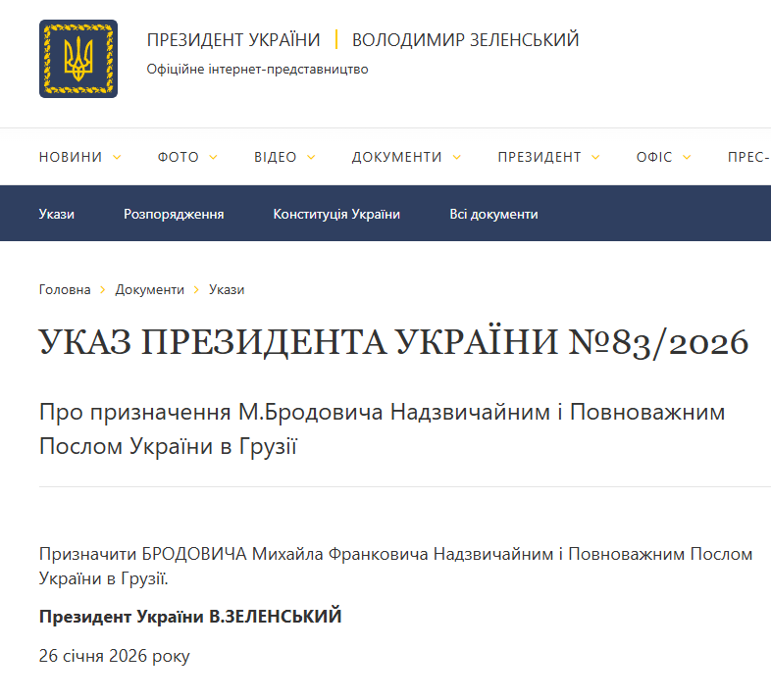This screenshot has height=700, width=771.
Task: Open the cut-off ПРЕС- menu item
Action: pyautogui.click(x=748, y=157)
